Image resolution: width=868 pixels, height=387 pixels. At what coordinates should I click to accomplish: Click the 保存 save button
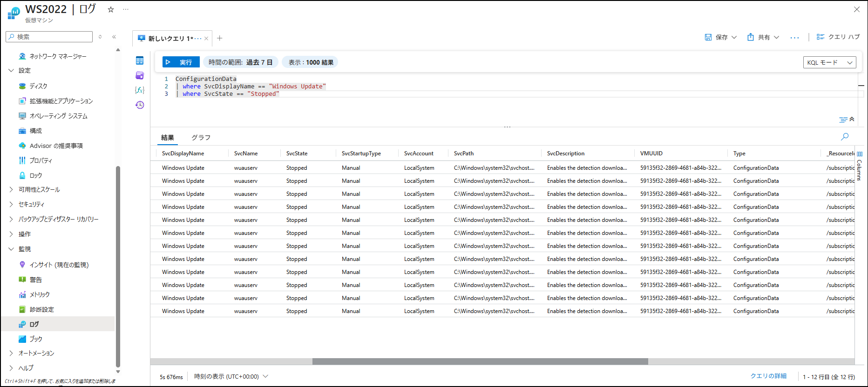(716, 37)
